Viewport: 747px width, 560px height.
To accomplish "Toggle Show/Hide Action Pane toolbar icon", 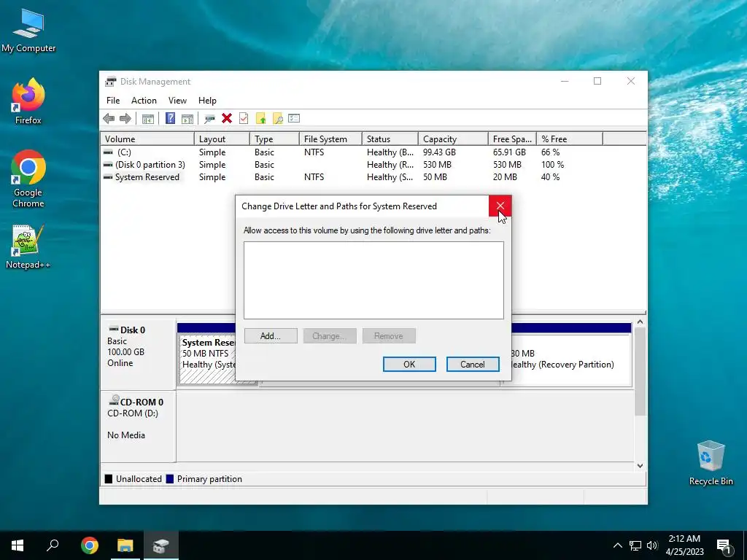I will (x=187, y=119).
